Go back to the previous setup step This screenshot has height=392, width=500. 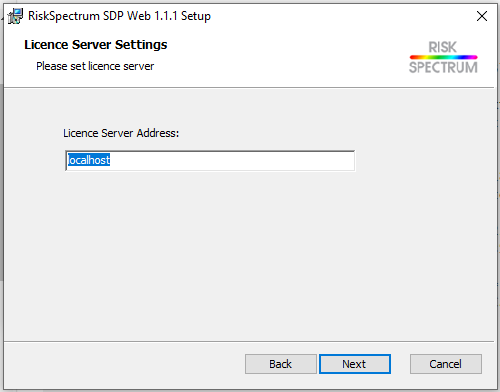coord(281,364)
